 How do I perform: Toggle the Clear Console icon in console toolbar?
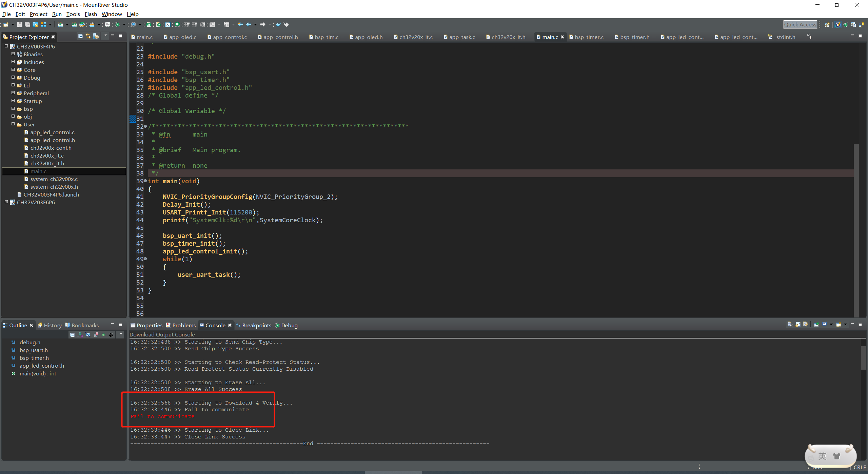point(790,324)
